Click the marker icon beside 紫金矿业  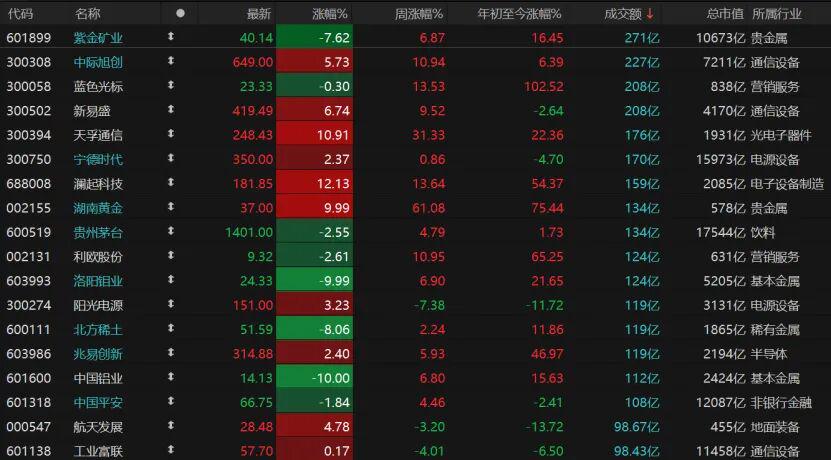click(171, 37)
